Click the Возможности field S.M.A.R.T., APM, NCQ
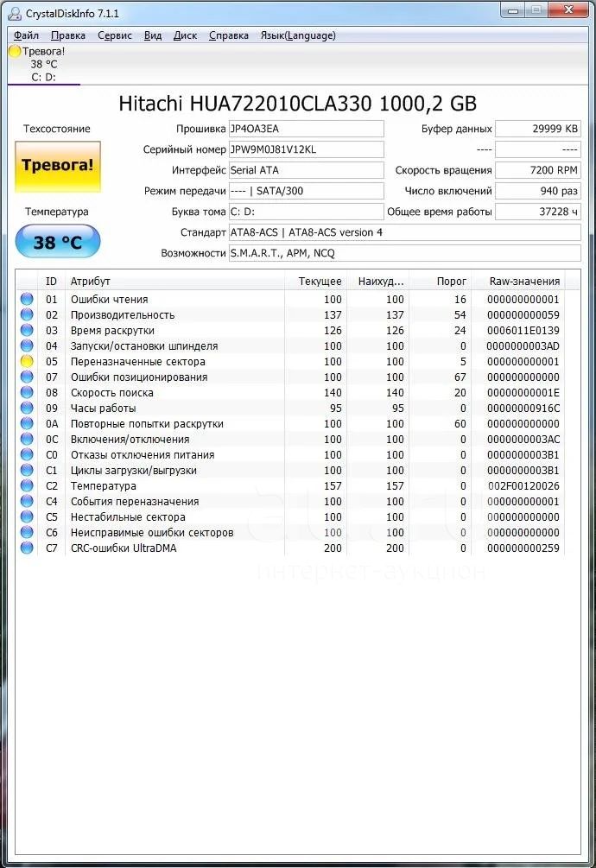The image size is (596, 868). pyautogui.click(x=404, y=253)
